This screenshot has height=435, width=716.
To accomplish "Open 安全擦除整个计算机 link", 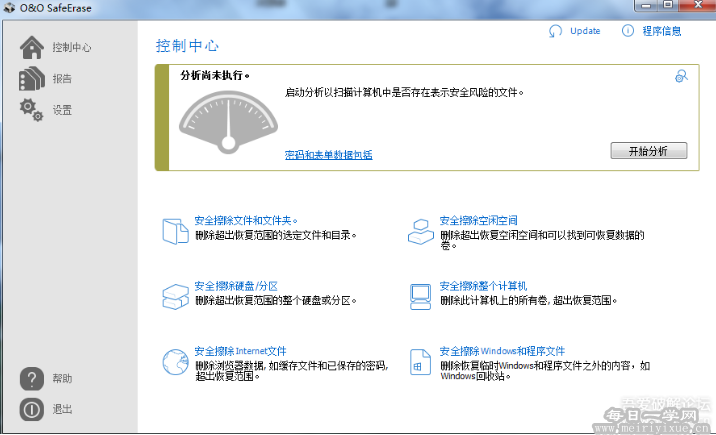I will click(483, 286).
